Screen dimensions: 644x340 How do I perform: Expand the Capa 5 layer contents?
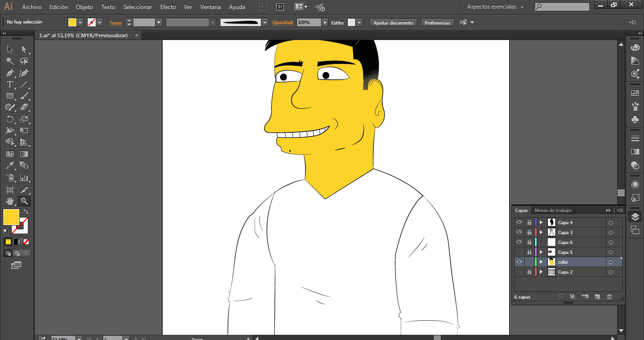[541, 252]
